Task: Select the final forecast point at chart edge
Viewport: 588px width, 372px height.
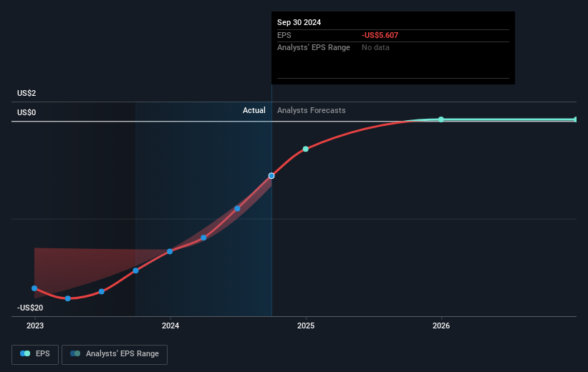Action: point(575,119)
